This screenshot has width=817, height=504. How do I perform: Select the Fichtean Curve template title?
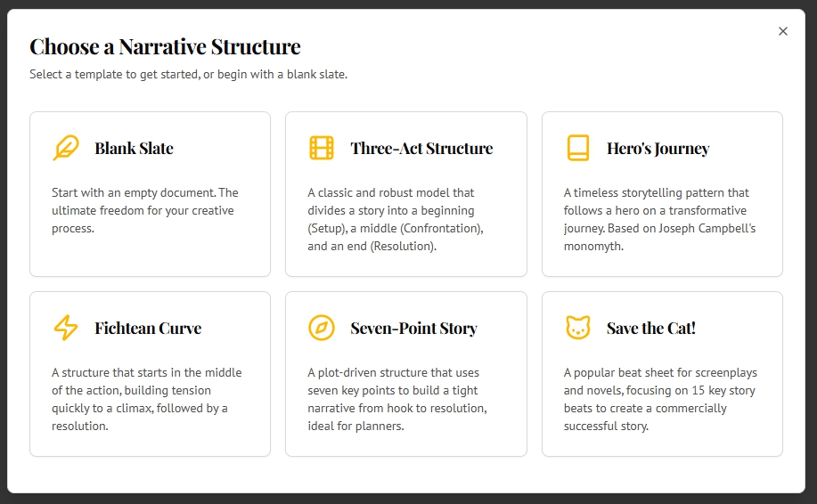148,329
